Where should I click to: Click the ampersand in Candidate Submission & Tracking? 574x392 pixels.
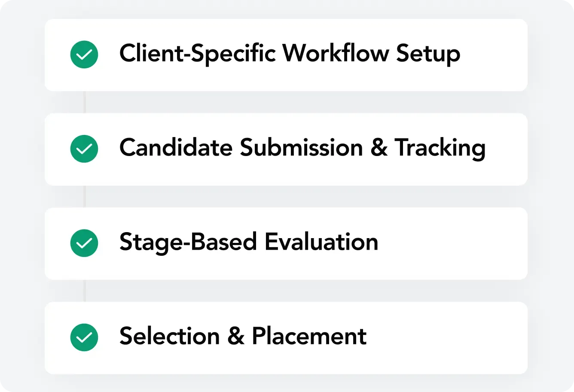tap(379, 148)
